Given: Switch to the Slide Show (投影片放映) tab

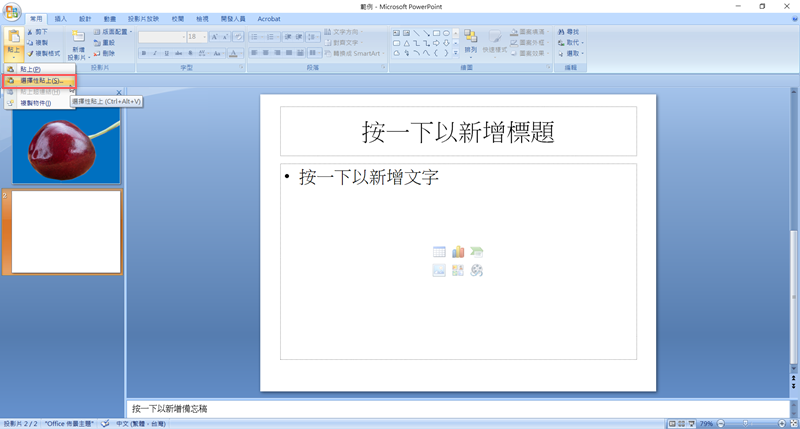Looking at the screenshot, I should (143, 19).
